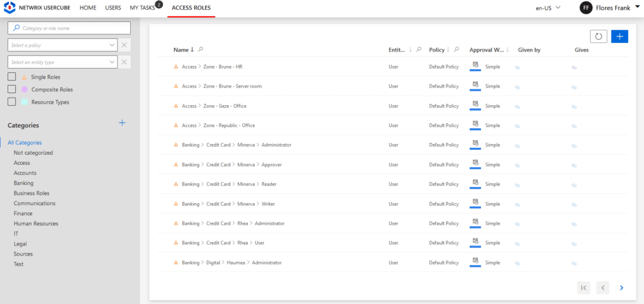Select the ACCESS ROLES tab

tap(191, 8)
